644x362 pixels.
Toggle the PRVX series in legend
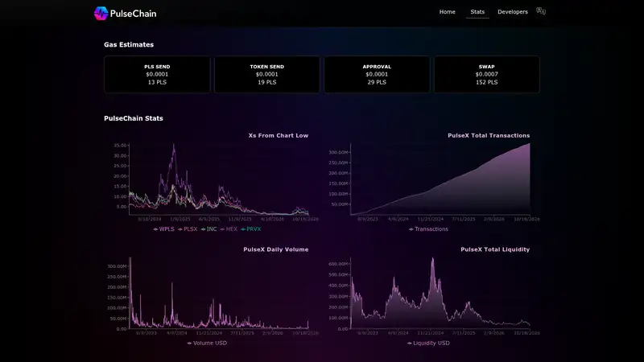(251, 229)
